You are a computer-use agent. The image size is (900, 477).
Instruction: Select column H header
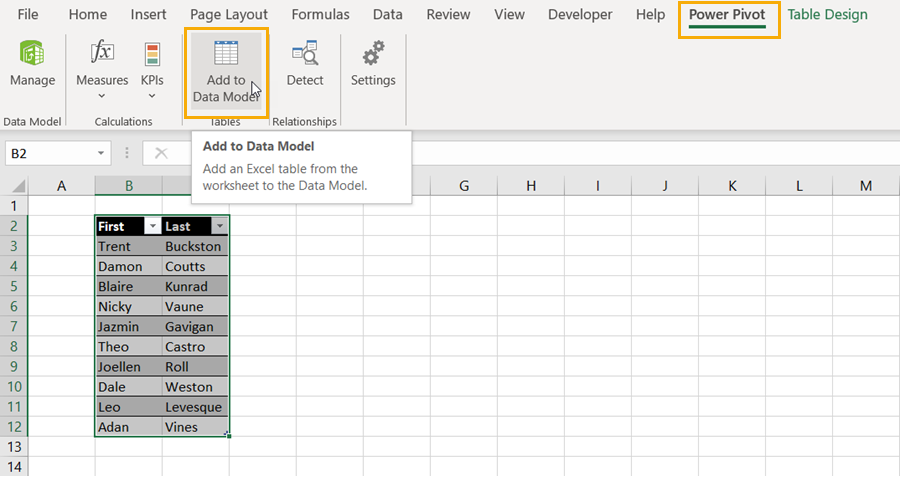[x=531, y=186]
